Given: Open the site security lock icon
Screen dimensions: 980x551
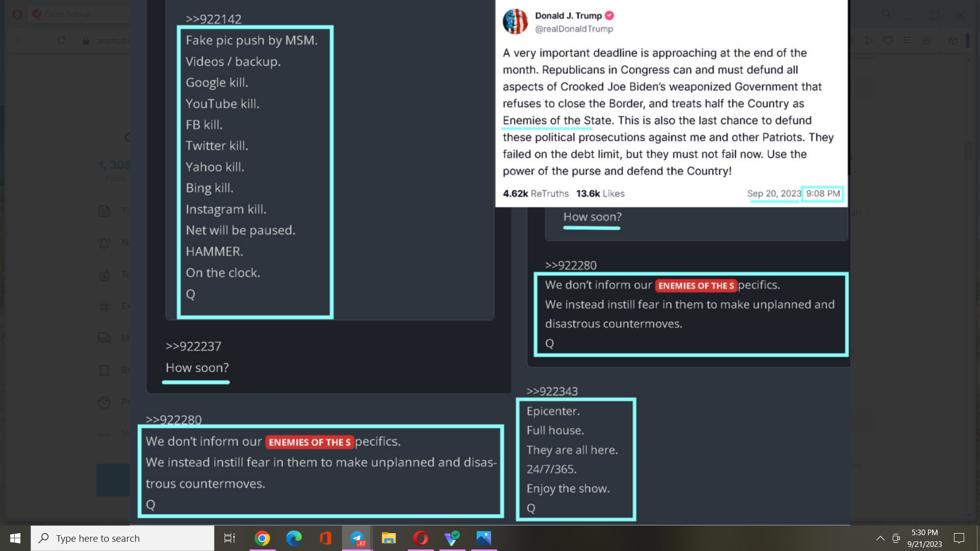Looking at the screenshot, I should [x=86, y=40].
